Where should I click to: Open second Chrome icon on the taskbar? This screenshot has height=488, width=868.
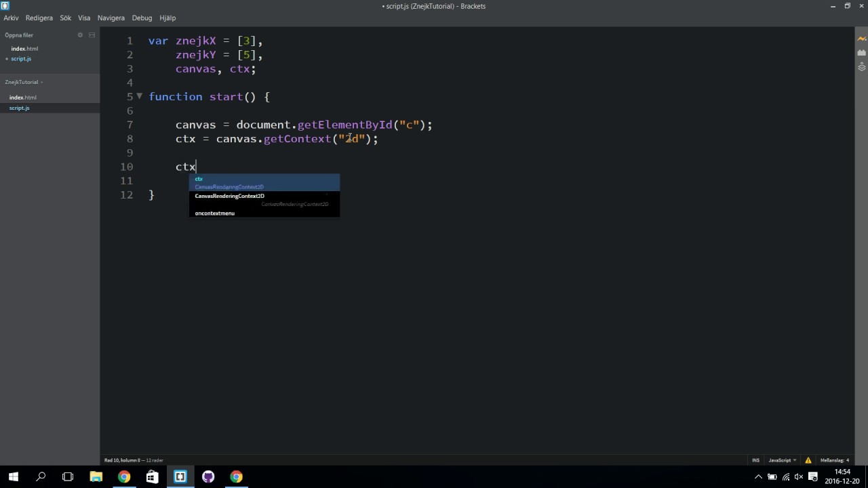pos(236,476)
